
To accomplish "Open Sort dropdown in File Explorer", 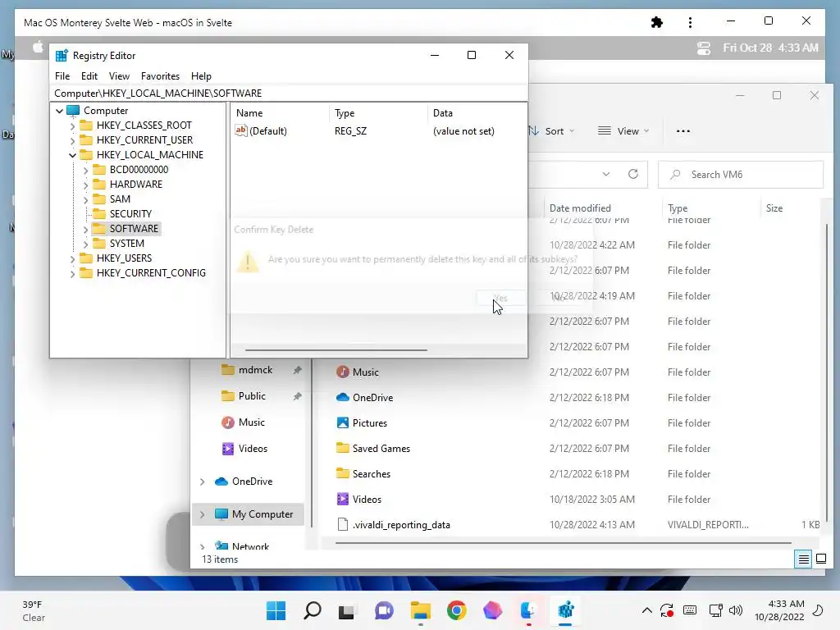I will point(552,131).
